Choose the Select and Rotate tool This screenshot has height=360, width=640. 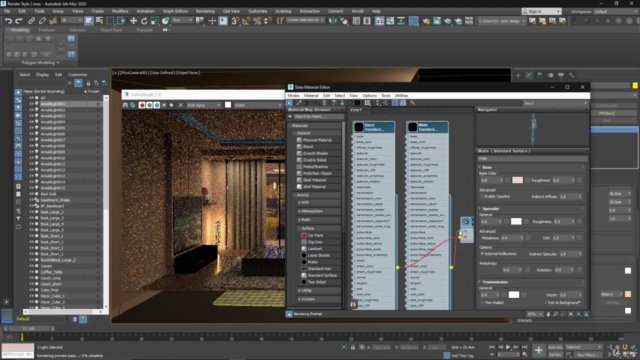(144, 21)
